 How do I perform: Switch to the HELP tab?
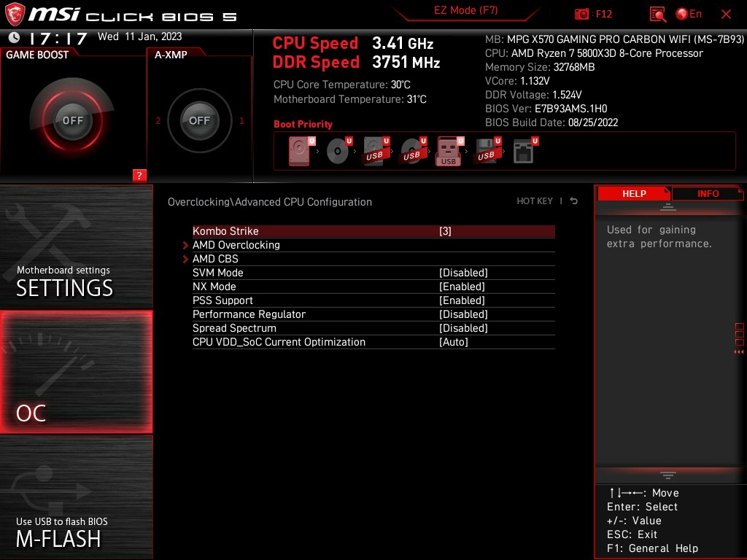[634, 193]
